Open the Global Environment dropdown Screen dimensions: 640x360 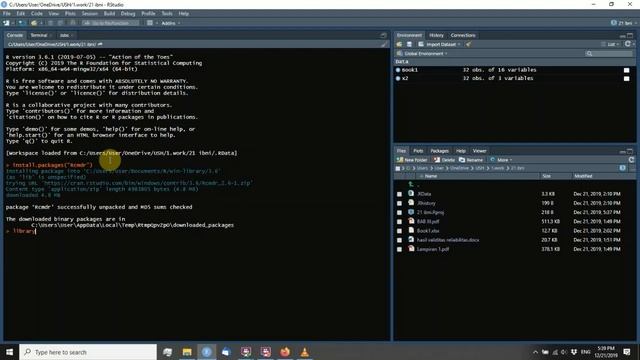(x=423, y=53)
